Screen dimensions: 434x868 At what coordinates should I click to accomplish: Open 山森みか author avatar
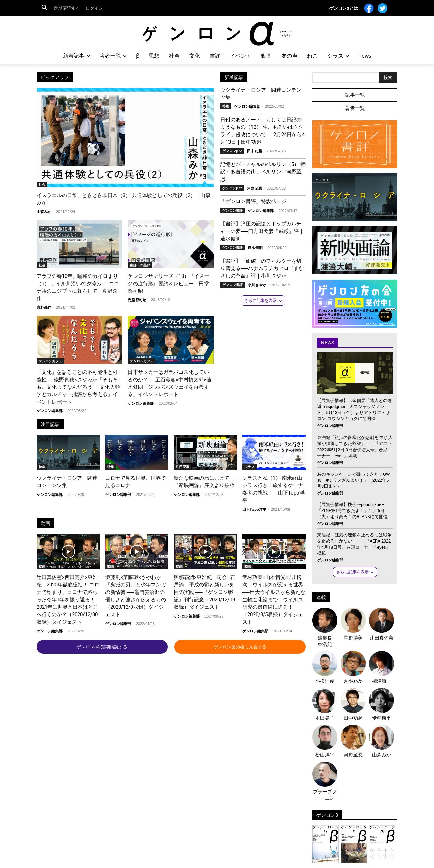[382, 737]
